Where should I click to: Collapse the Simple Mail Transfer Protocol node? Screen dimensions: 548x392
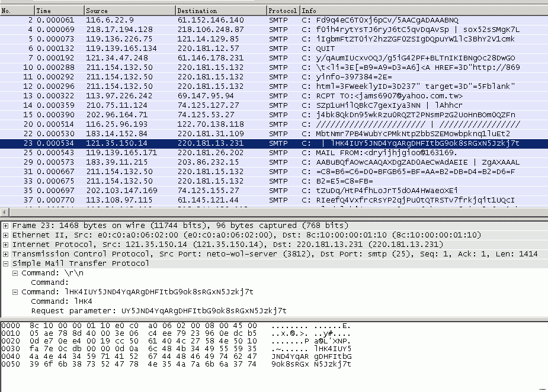(x=6, y=264)
